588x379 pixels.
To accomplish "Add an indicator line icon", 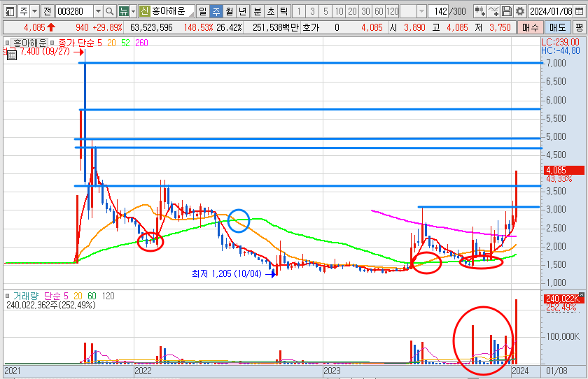I will point(493,12).
